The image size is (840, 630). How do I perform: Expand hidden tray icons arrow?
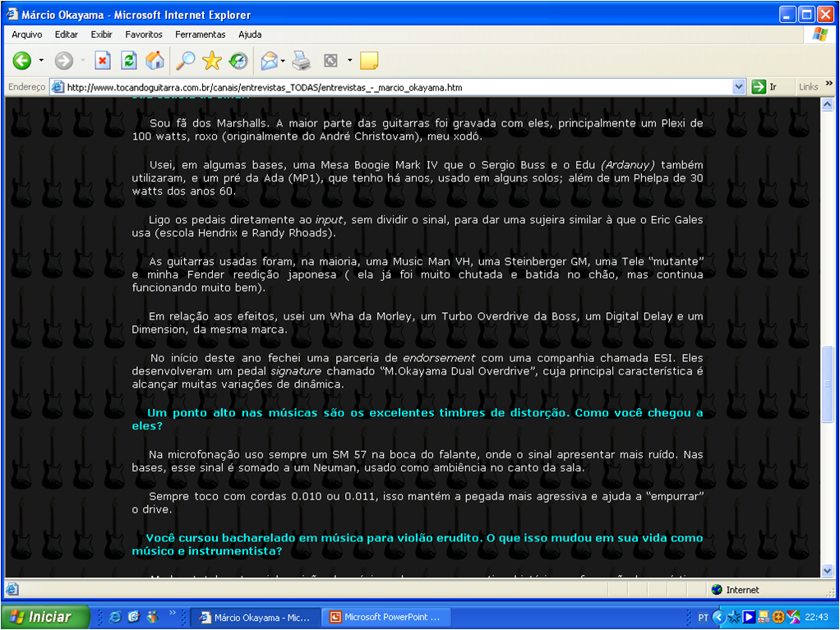tap(719, 618)
